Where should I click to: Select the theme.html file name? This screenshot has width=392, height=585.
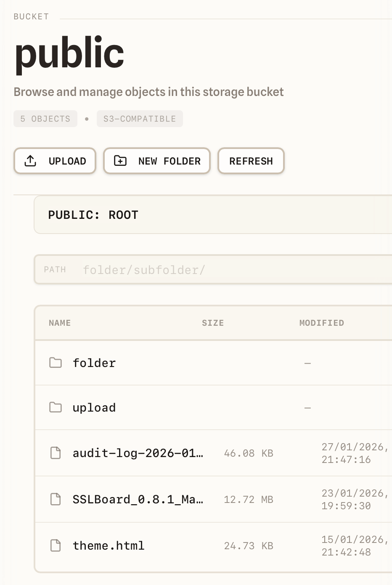109,546
